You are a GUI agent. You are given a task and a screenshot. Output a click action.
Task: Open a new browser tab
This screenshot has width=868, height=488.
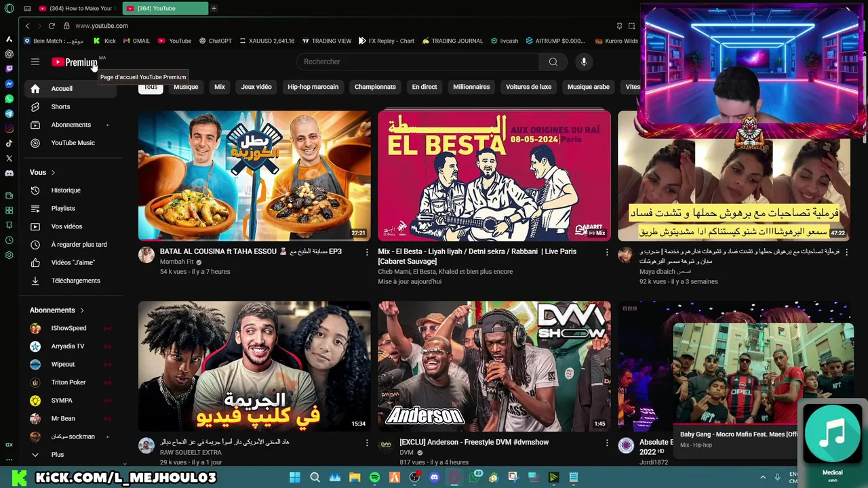tap(214, 8)
